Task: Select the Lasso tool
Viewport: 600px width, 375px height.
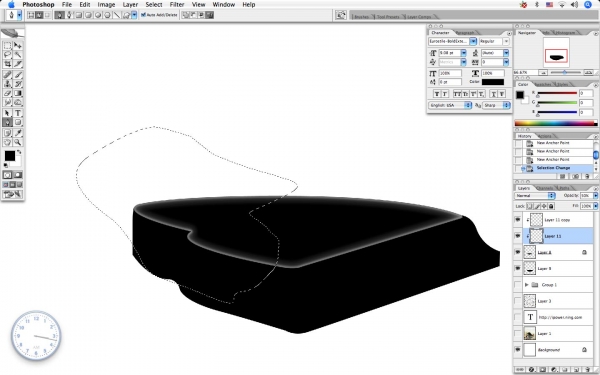Action: tap(7, 55)
